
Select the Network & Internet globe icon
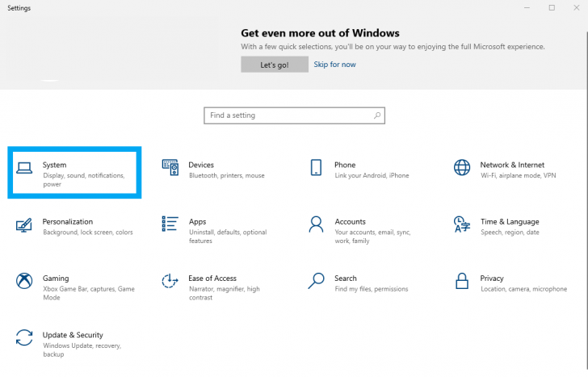tap(462, 167)
